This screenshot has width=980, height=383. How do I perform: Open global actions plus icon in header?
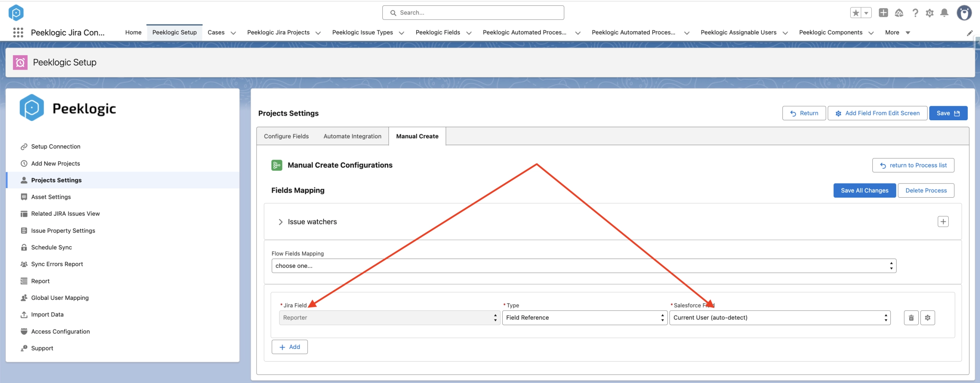coord(883,13)
